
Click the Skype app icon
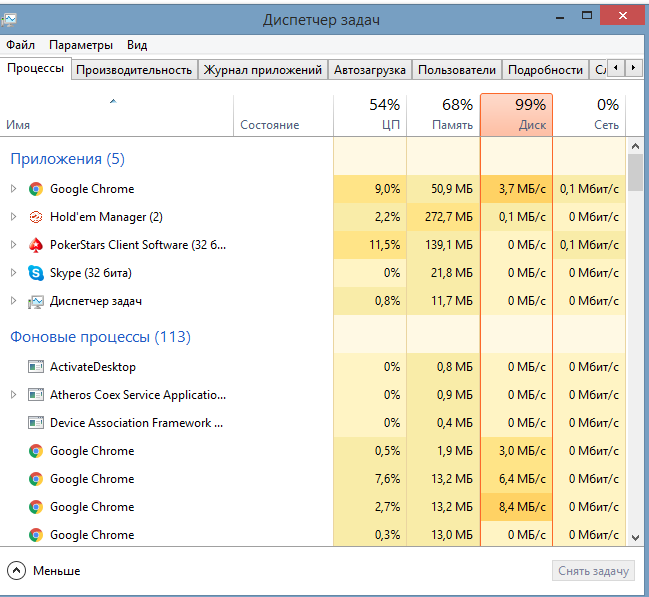pyautogui.click(x=36, y=273)
